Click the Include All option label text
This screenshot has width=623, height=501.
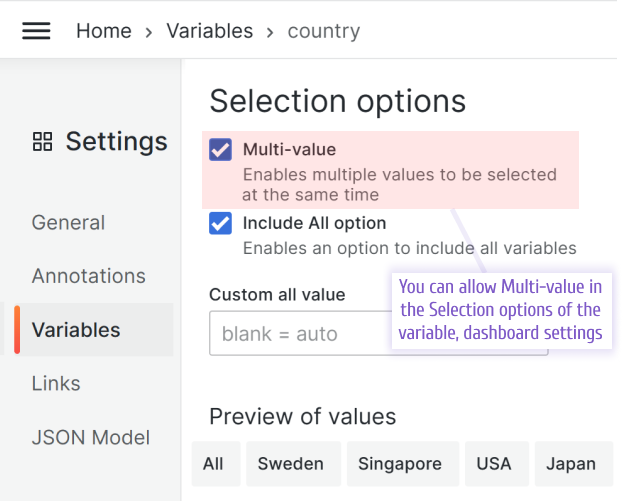click(x=314, y=223)
